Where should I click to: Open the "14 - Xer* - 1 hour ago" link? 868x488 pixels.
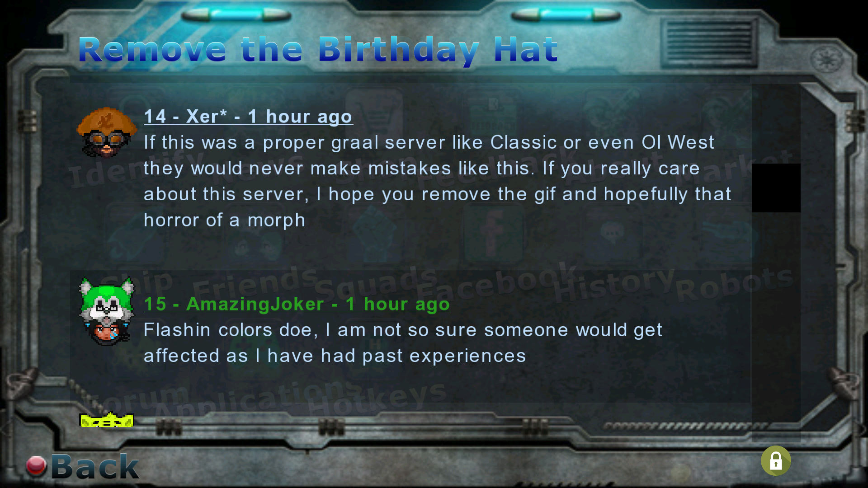pyautogui.click(x=248, y=117)
